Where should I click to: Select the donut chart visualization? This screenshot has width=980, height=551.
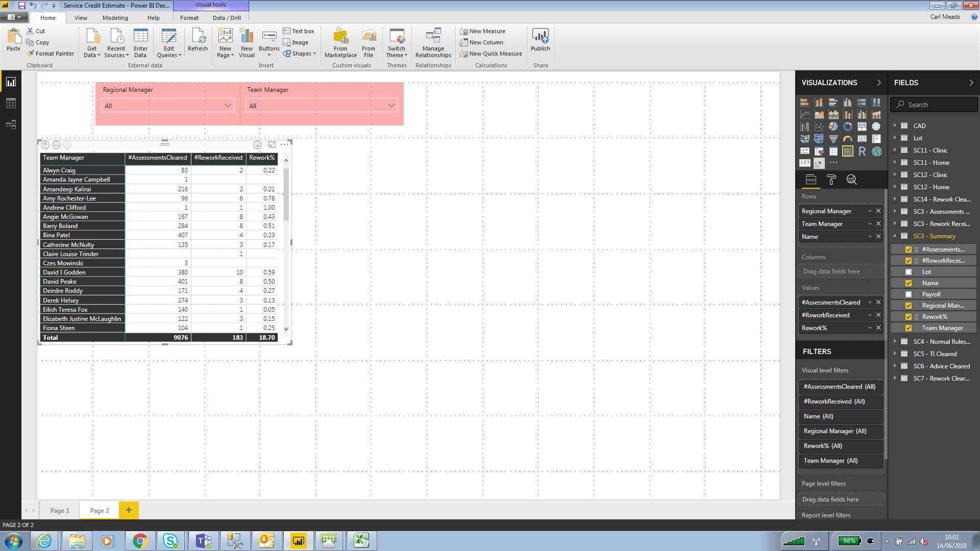click(847, 127)
